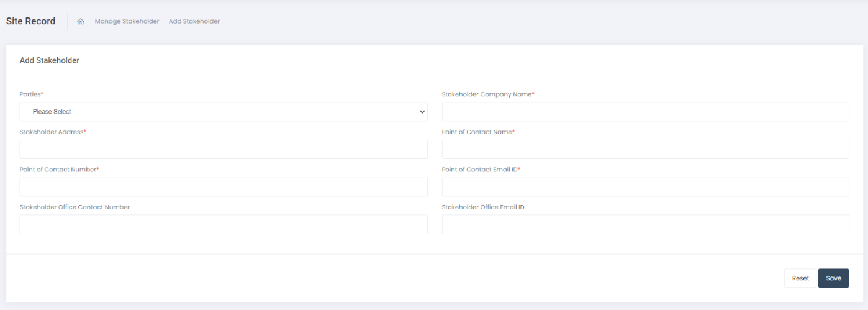This screenshot has width=868, height=310.
Task: Open the Parties dropdown
Action: click(224, 112)
